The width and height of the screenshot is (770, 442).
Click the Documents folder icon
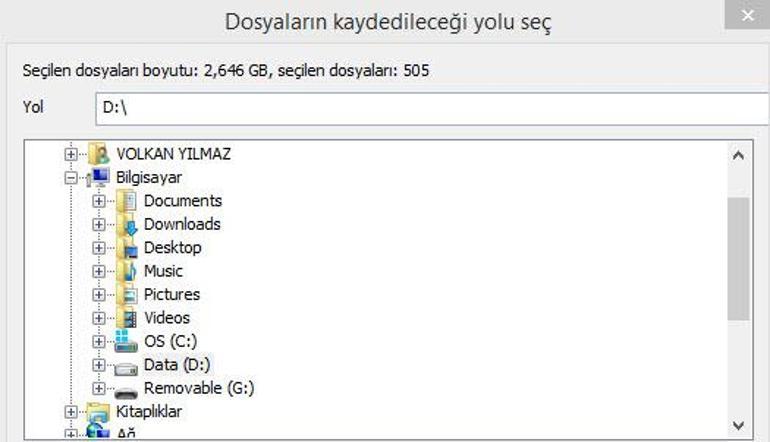pyautogui.click(x=126, y=201)
